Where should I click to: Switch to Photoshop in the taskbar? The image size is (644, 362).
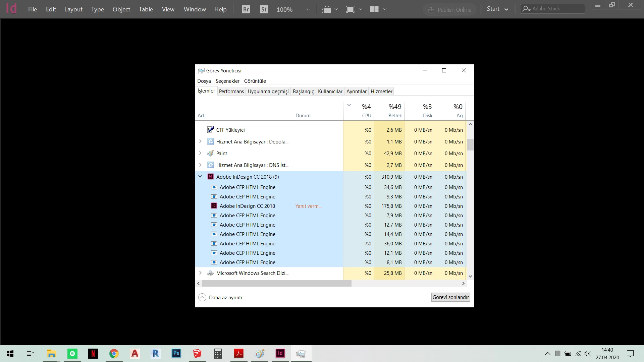pyautogui.click(x=176, y=354)
